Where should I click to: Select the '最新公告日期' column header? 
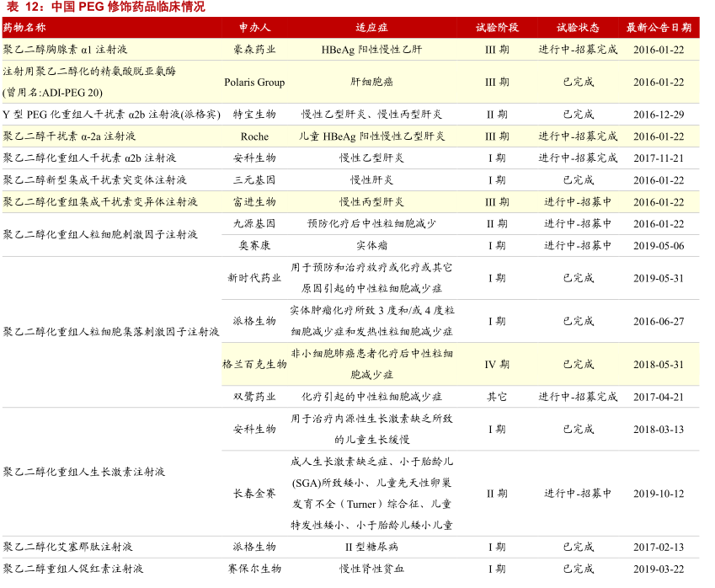click(x=659, y=27)
